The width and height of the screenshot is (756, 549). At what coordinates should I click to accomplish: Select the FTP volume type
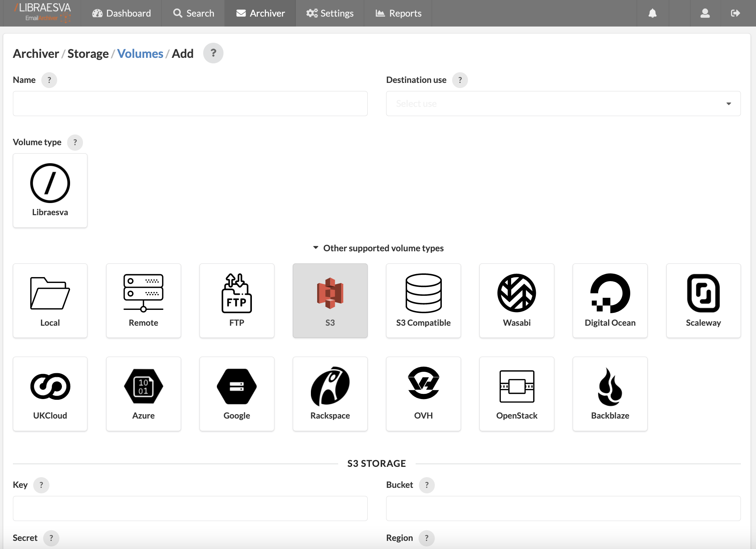(x=237, y=300)
